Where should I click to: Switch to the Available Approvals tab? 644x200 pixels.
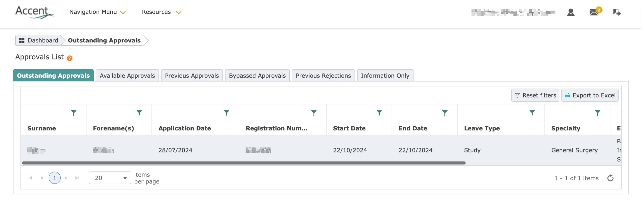coord(127,76)
